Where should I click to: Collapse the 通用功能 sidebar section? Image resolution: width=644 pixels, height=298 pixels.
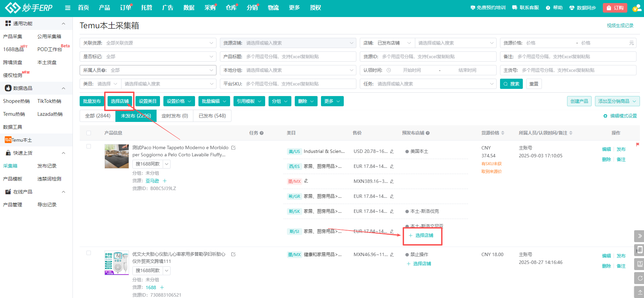pos(63,23)
